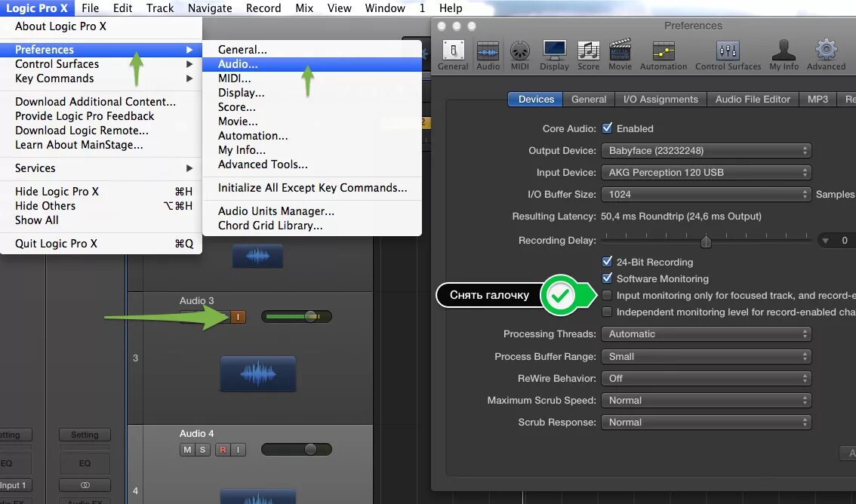Click the Hide Others menu item
This screenshot has width=856, height=504.
tap(101, 206)
